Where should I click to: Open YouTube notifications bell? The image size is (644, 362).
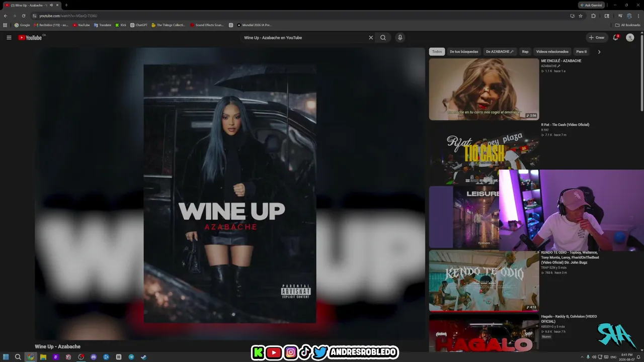click(x=615, y=38)
